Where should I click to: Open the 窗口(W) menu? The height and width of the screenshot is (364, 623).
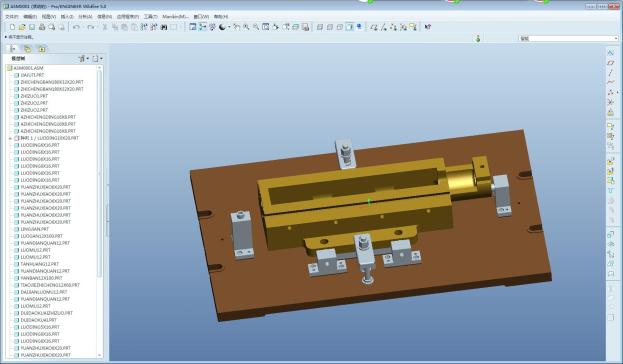[x=201, y=17]
